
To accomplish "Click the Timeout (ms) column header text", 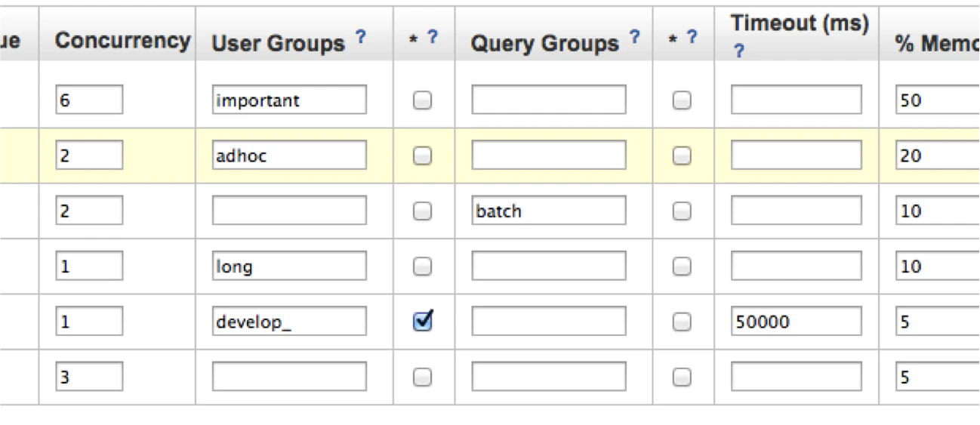I will point(800,23).
